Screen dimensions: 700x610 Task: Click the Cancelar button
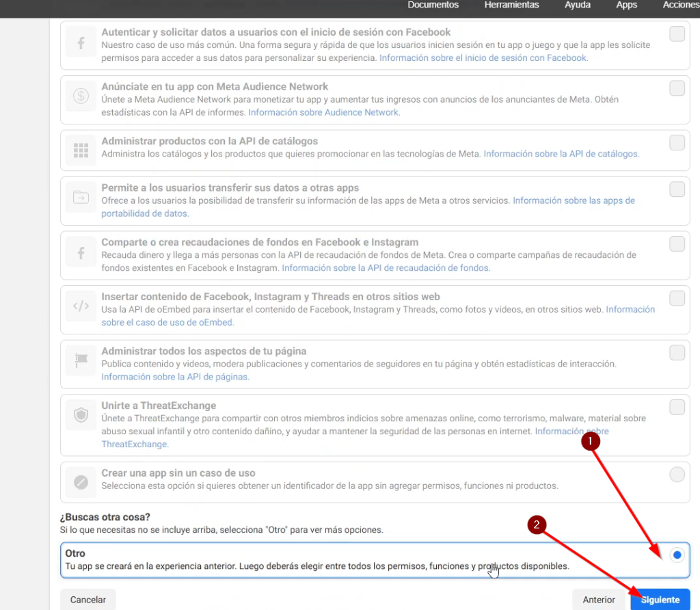pyautogui.click(x=88, y=600)
